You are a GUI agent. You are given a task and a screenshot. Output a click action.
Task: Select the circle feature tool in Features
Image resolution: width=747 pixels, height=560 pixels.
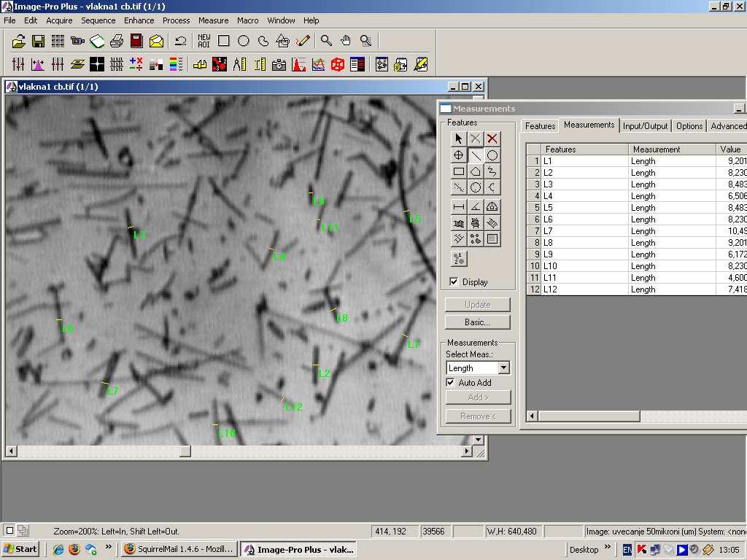tap(492, 155)
